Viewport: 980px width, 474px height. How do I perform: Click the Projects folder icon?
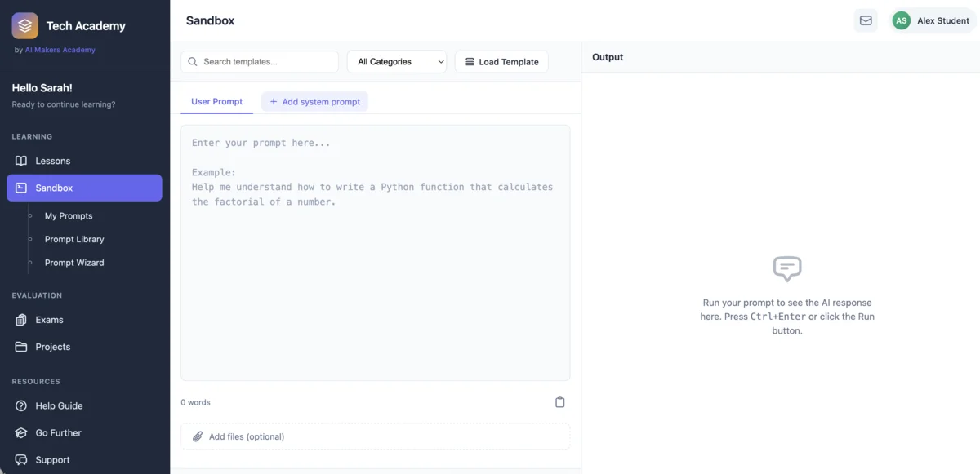(21, 346)
